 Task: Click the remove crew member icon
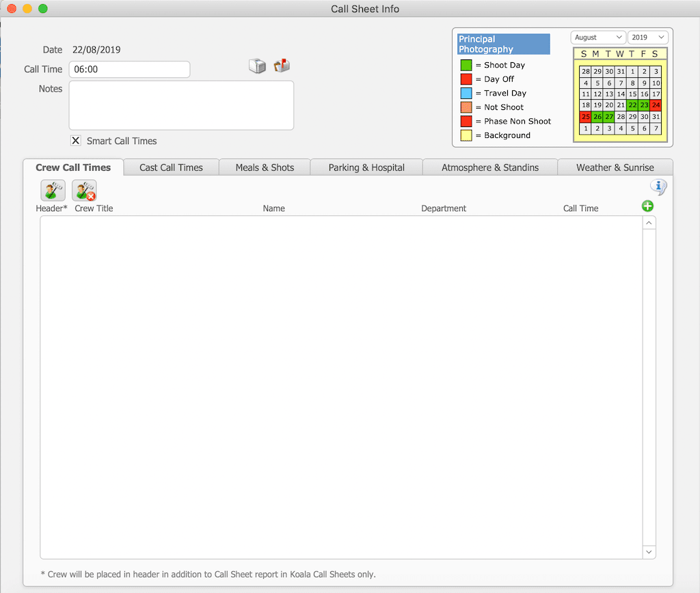pyautogui.click(x=84, y=191)
